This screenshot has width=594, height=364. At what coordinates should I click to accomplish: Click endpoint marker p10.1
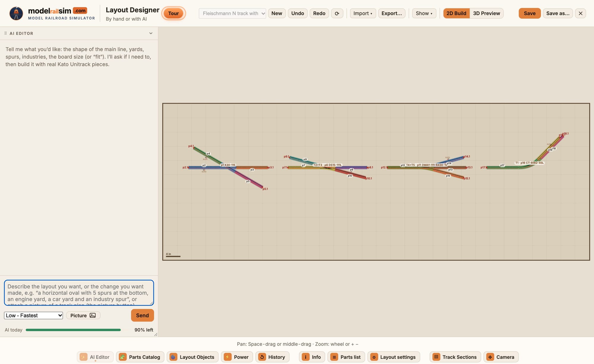coord(369,179)
